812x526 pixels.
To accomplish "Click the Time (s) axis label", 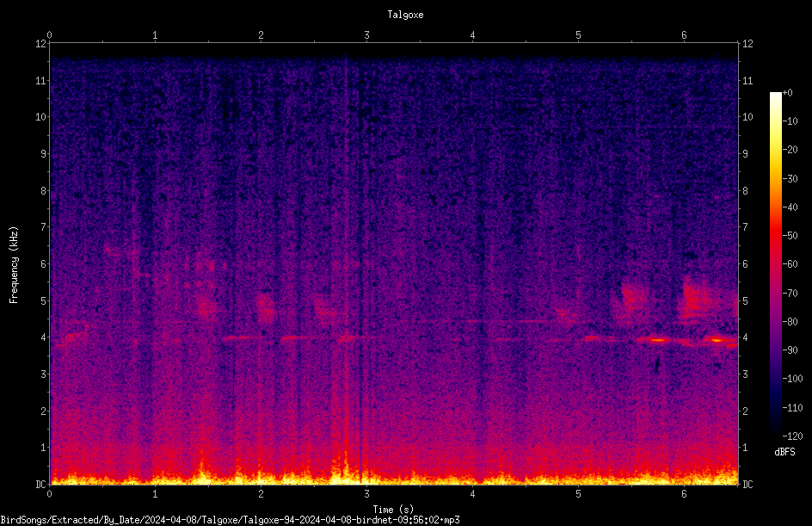I will pyautogui.click(x=393, y=510).
